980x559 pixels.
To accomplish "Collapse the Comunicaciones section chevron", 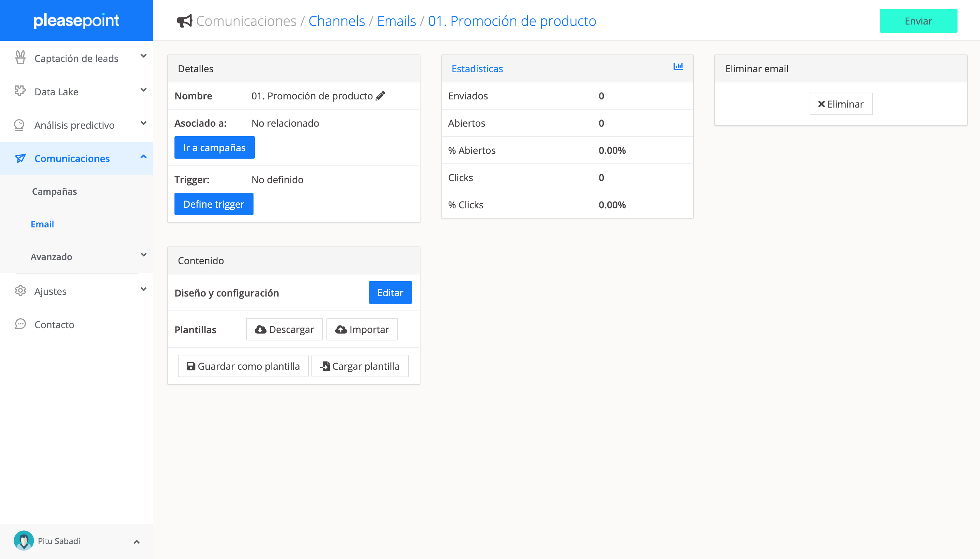I will (x=143, y=157).
